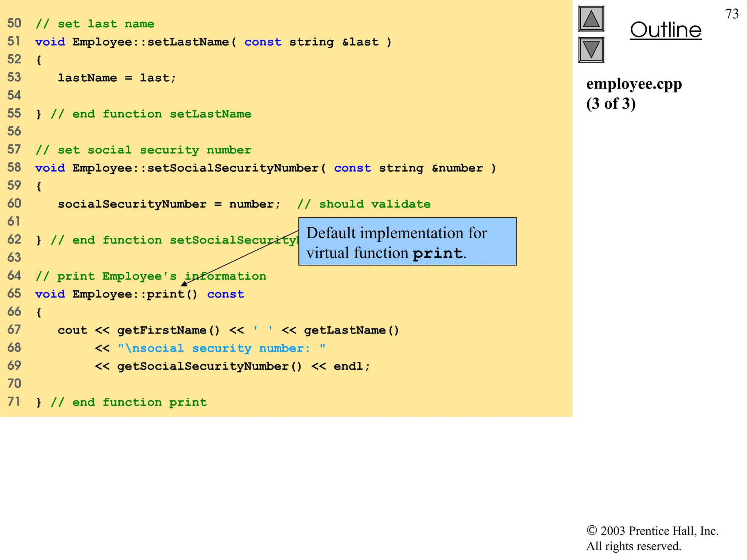This screenshot has width=747, height=560.
Task: Click line number 71
Action: tap(14, 402)
